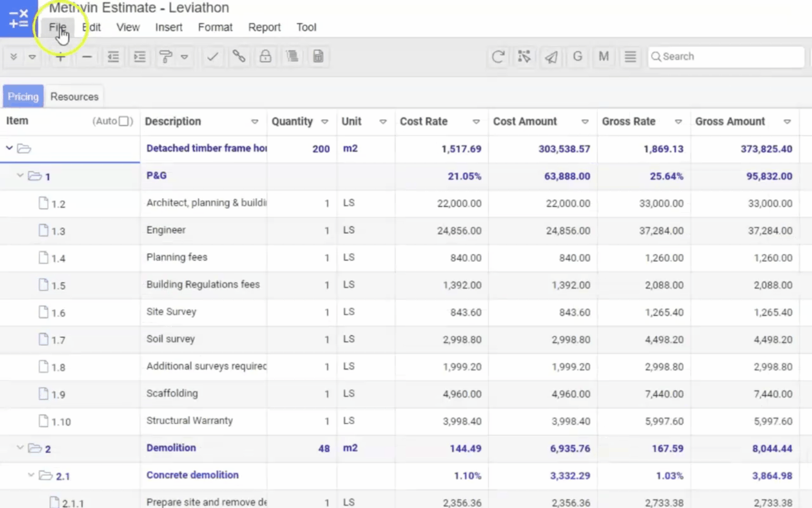Open the Description column filter dropdown

(255, 122)
